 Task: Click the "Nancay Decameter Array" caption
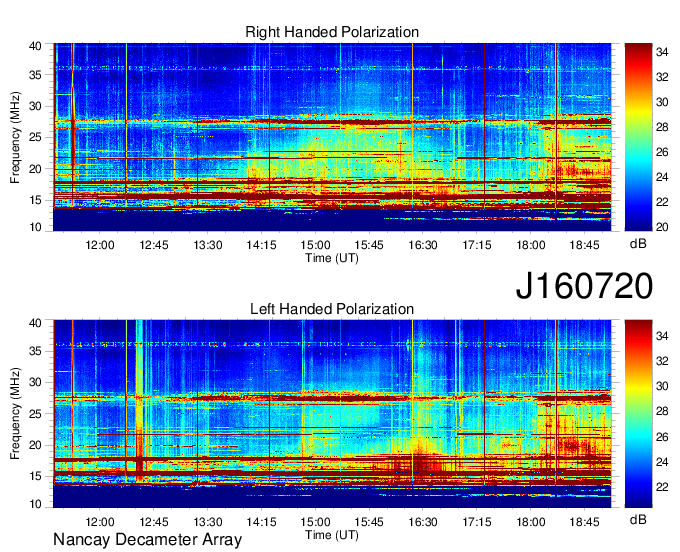(x=147, y=539)
